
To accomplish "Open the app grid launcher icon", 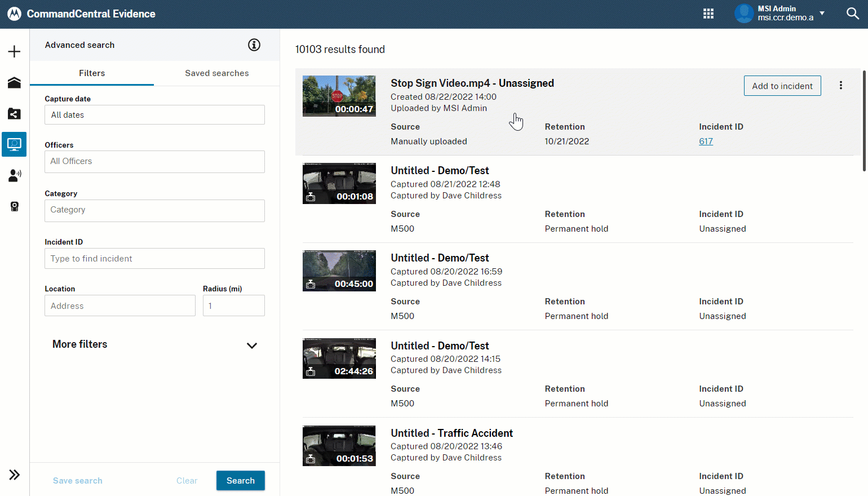I will pos(708,14).
